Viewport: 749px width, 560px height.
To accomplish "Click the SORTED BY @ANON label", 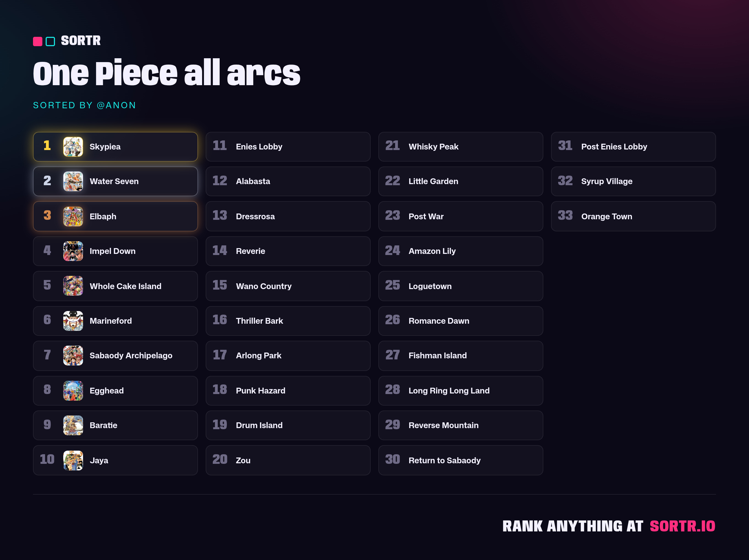I will coord(84,105).
